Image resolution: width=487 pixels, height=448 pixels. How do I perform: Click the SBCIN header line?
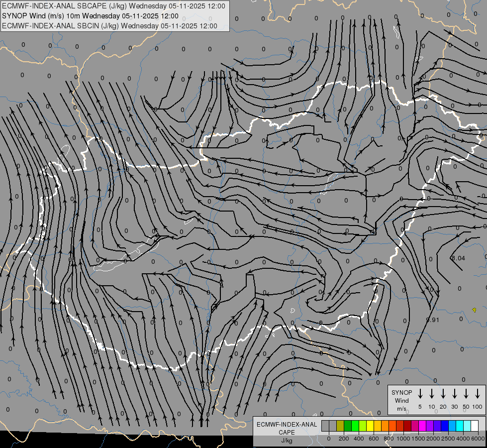(x=109, y=26)
